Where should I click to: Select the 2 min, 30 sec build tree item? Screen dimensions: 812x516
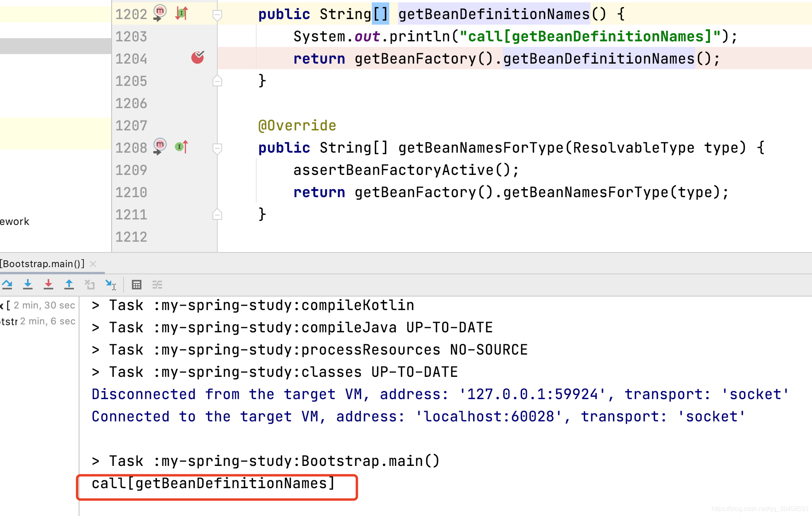tap(40, 305)
